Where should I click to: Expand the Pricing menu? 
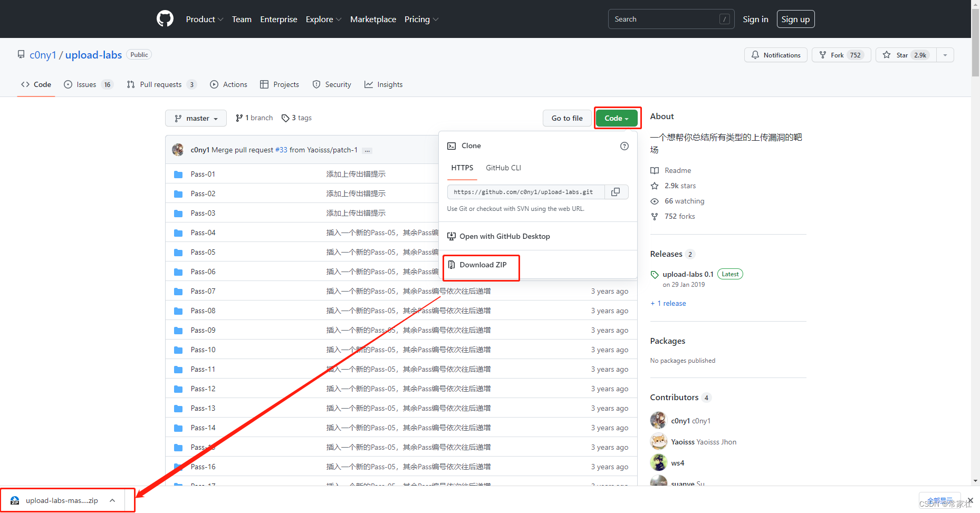tap(421, 19)
